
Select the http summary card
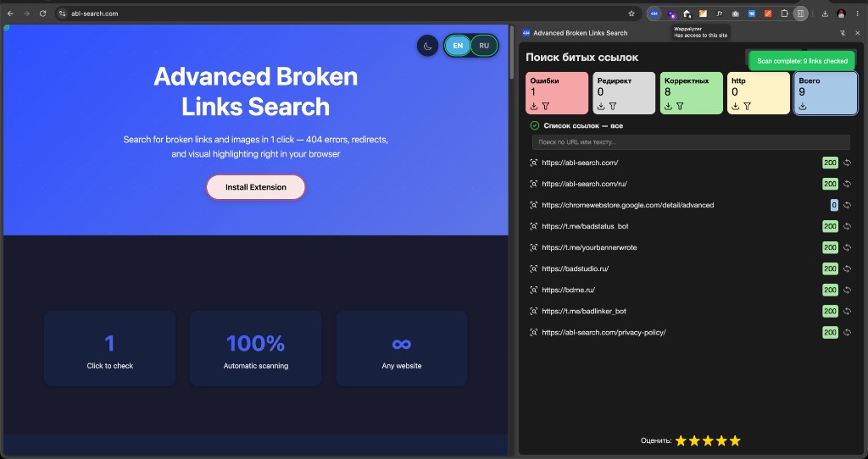759,93
